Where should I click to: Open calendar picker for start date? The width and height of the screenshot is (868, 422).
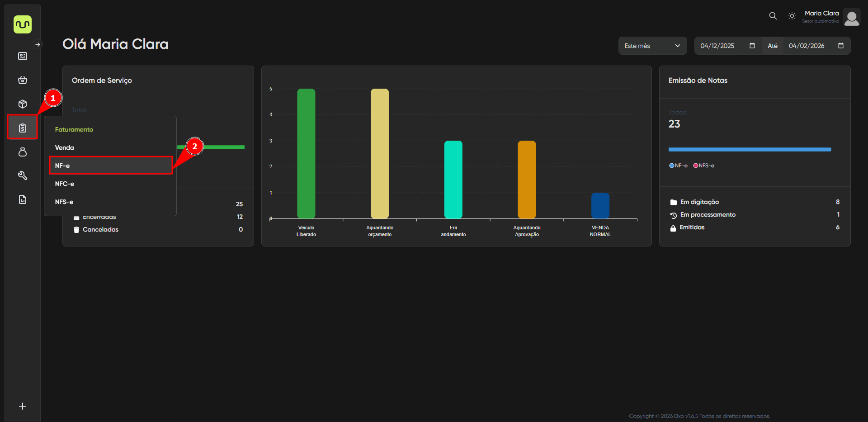click(x=752, y=46)
